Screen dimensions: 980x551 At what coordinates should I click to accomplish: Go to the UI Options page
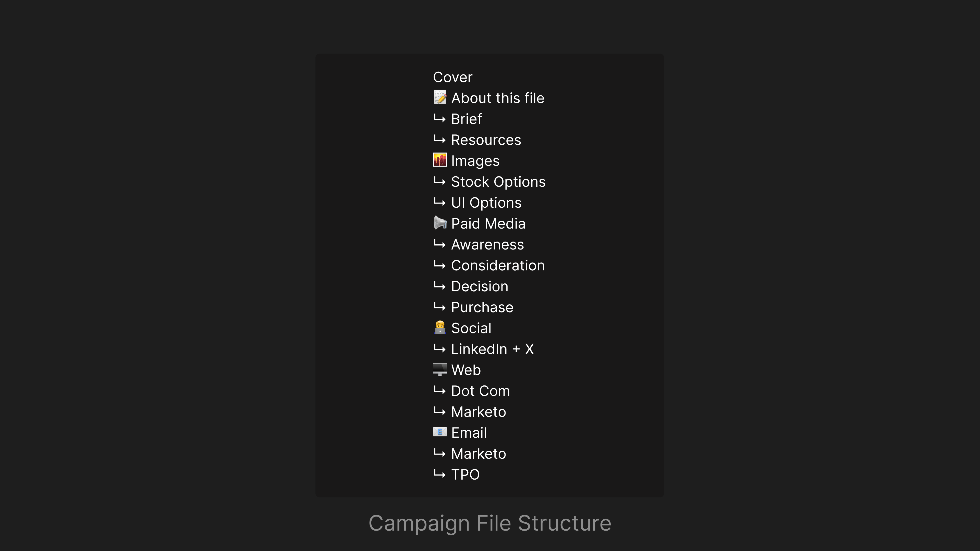point(486,203)
